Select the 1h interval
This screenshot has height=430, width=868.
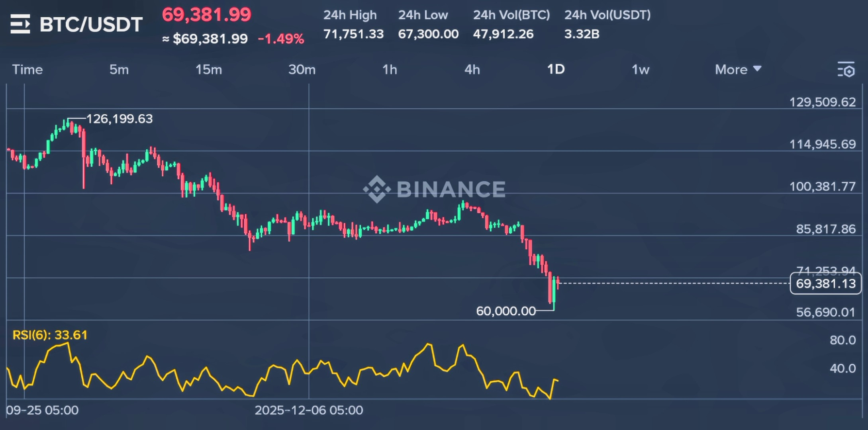click(390, 70)
